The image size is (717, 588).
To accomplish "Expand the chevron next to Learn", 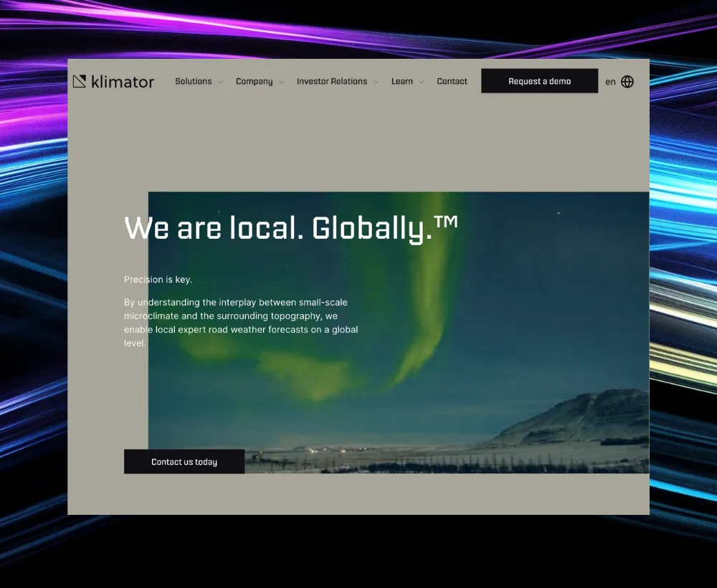I will 422,82.
